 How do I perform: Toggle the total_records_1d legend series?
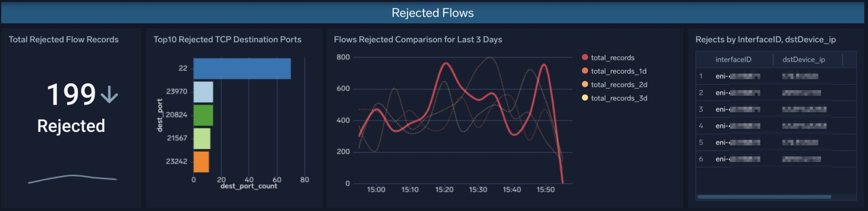(614, 71)
